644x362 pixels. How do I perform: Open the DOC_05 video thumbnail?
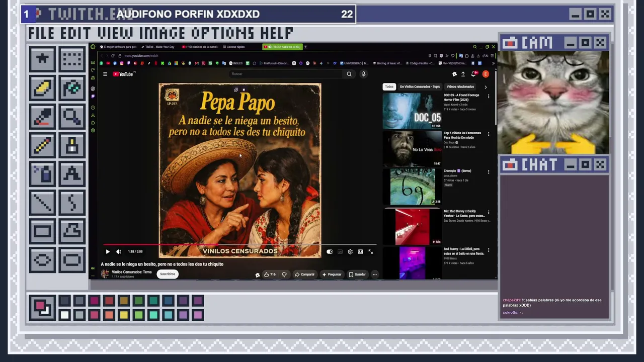click(x=412, y=111)
